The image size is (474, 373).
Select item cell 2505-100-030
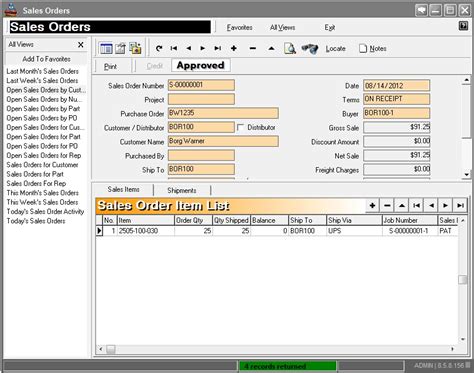pyautogui.click(x=146, y=231)
